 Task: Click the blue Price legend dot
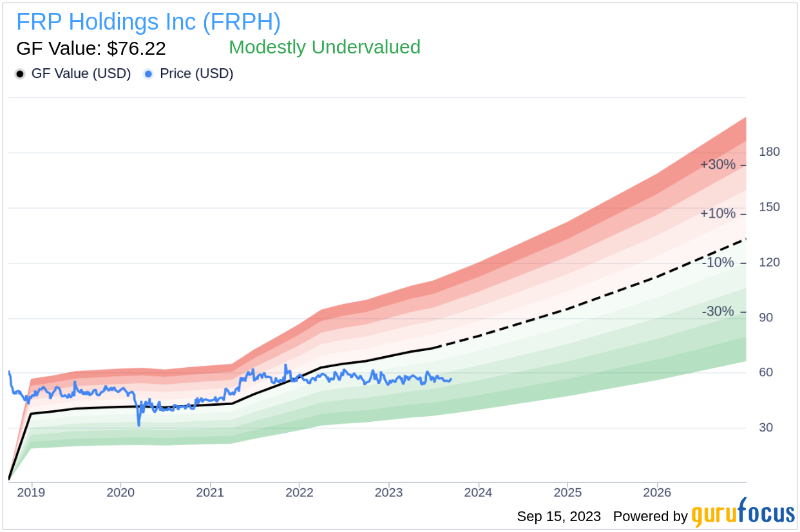[x=149, y=74]
